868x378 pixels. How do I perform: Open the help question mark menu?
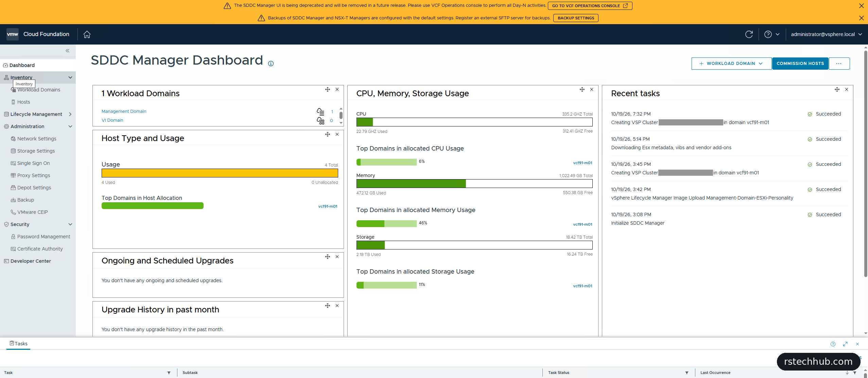772,34
